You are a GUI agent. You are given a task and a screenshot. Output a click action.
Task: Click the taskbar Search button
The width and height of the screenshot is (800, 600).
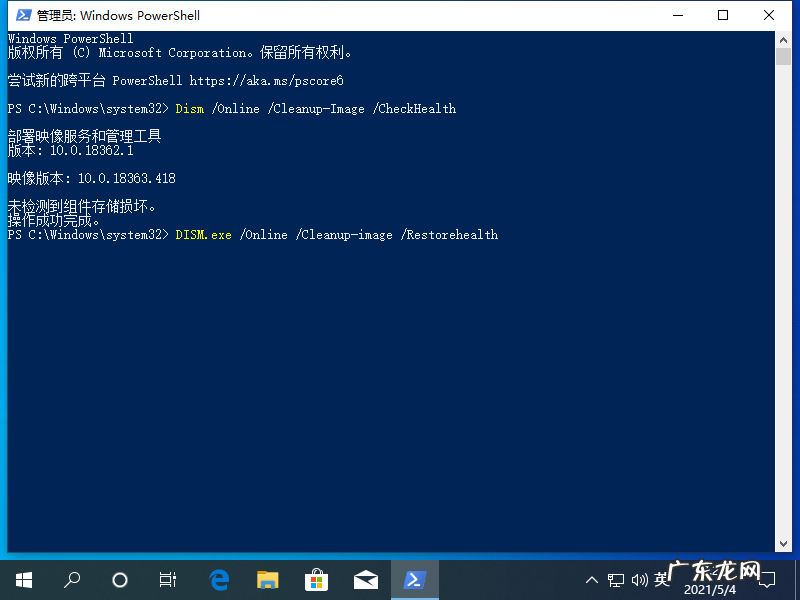[71, 579]
